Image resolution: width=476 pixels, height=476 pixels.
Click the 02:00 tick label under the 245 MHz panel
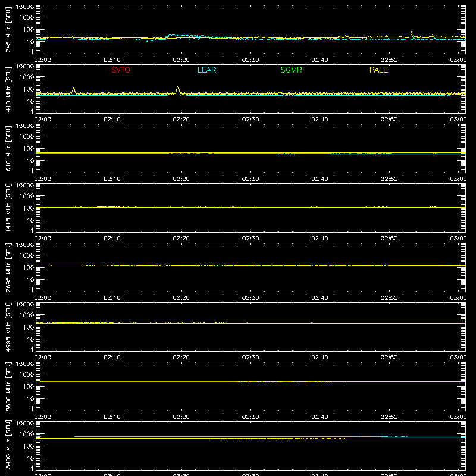(x=43, y=60)
